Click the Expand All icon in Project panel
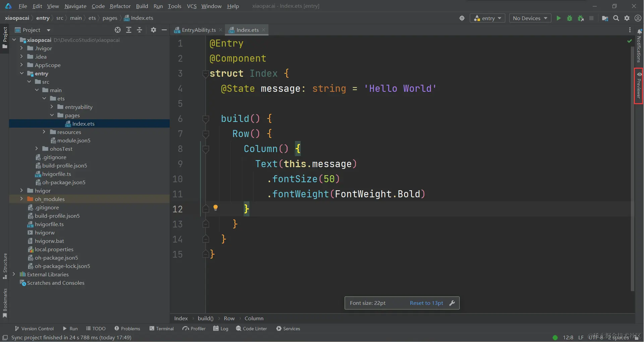Viewport: 644px width, 342px height. click(129, 30)
